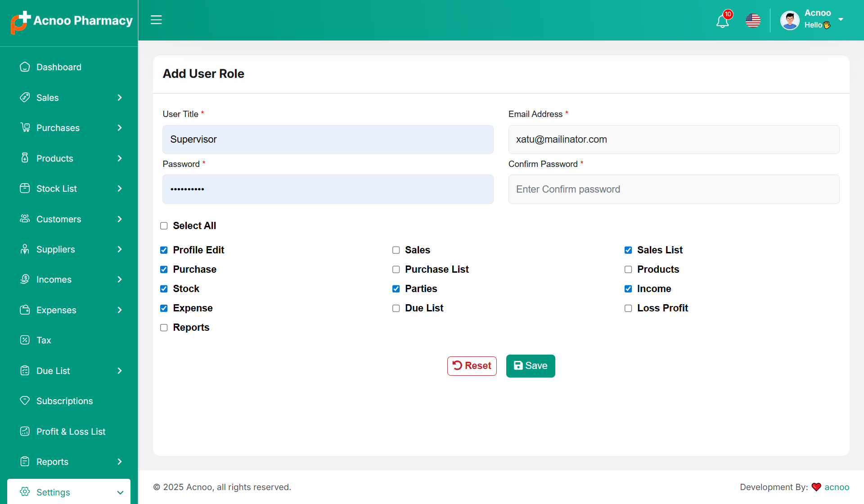Open Profit & Loss List menu item
The image size is (864, 504).
click(x=71, y=432)
